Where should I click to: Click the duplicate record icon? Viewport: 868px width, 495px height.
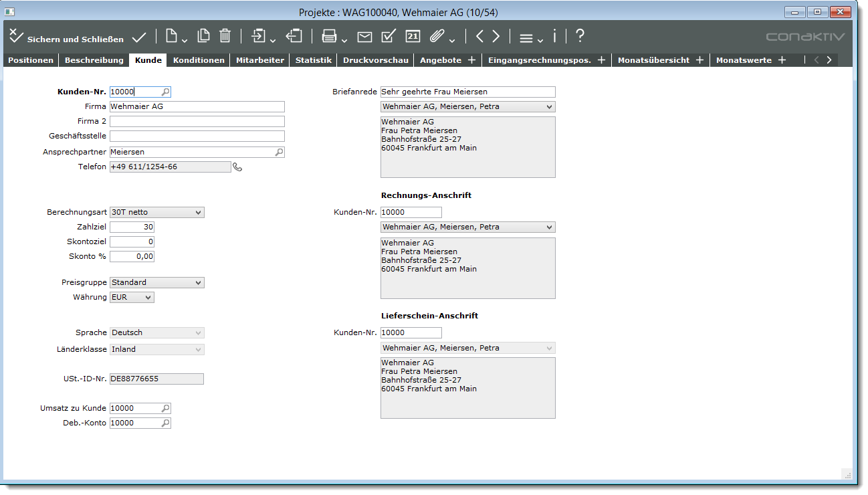pos(203,36)
